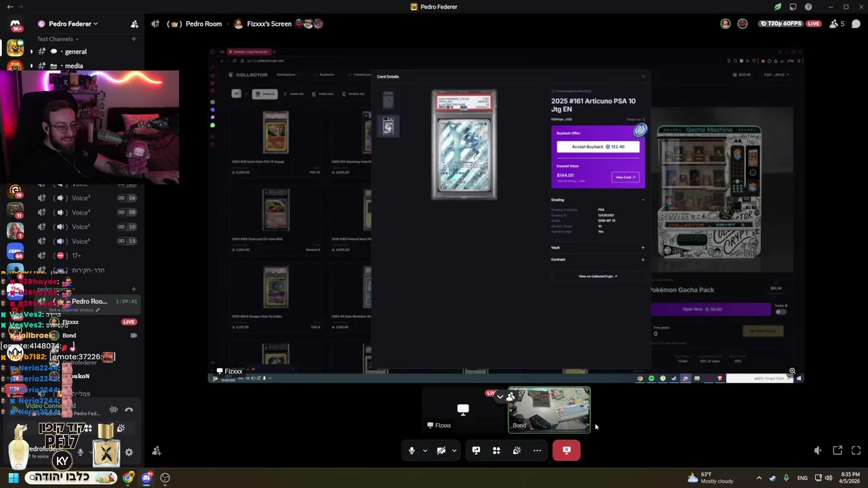
Task: Open the Activities icon in call controls
Action: point(496,450)
